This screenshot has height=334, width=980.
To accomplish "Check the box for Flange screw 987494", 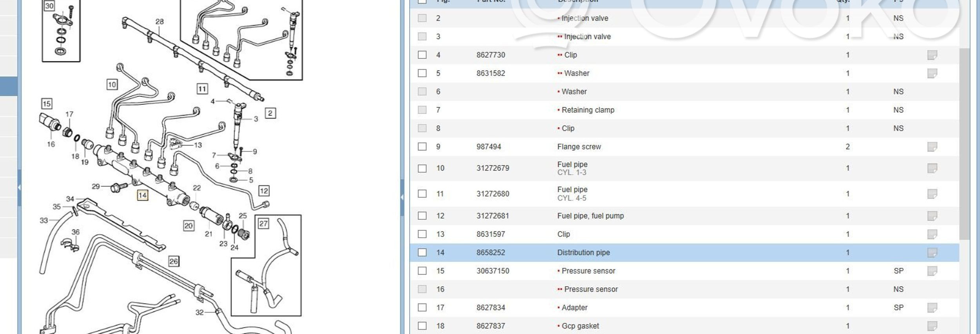I will [422, 147].
